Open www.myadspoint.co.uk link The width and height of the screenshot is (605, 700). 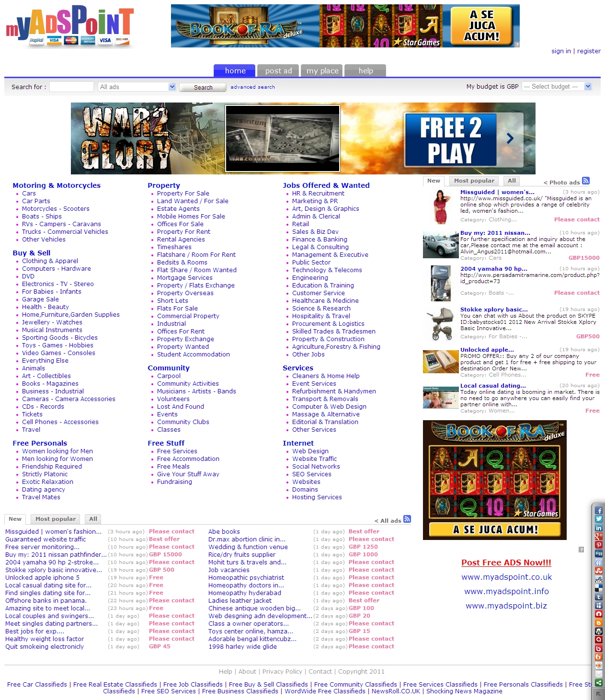506,577
